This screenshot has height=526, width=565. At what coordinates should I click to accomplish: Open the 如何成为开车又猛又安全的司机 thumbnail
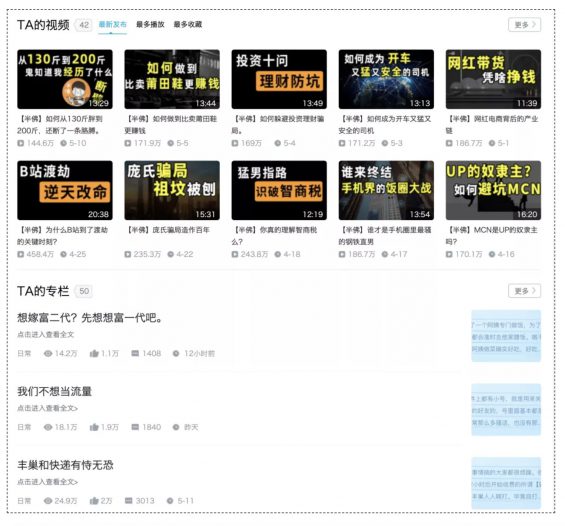pos(386,79)
